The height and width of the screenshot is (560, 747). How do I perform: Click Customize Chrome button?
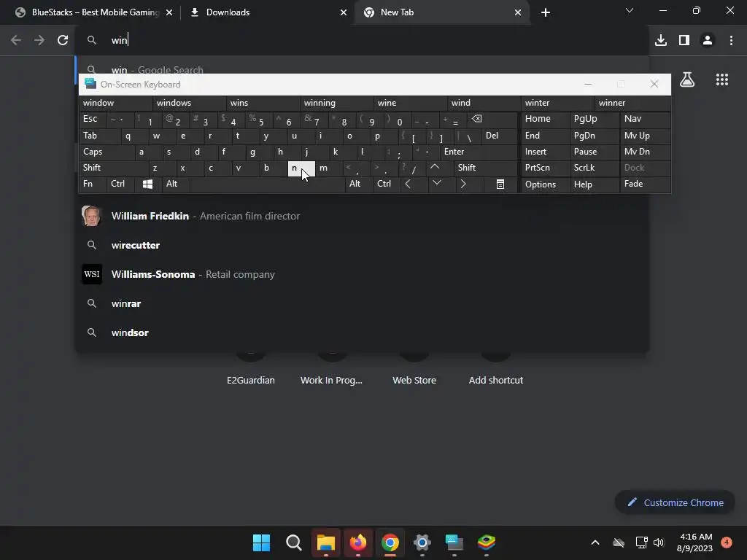click(x=675, y=502)
